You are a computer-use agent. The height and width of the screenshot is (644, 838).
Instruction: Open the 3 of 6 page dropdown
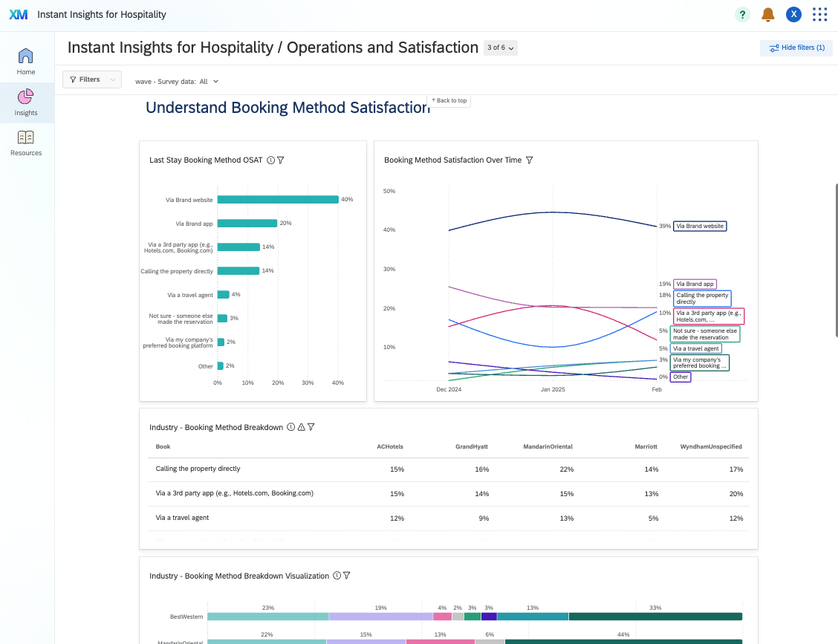[500, 48]
